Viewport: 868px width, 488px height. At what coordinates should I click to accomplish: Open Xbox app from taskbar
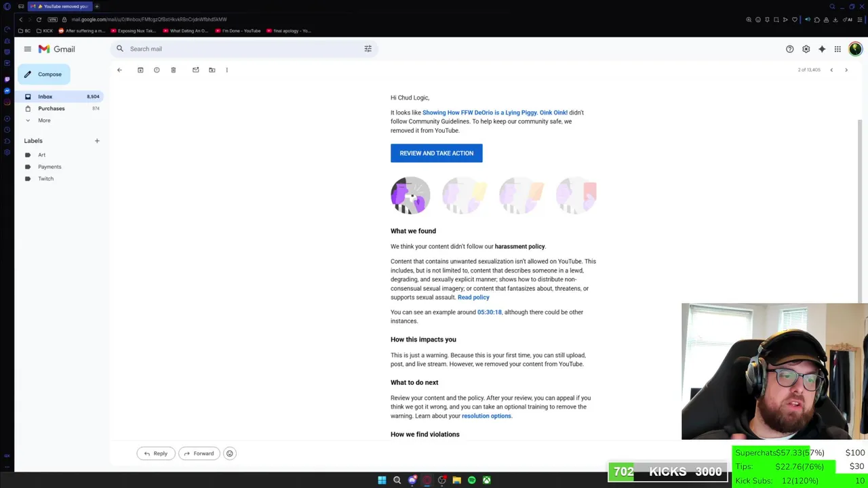486,480
